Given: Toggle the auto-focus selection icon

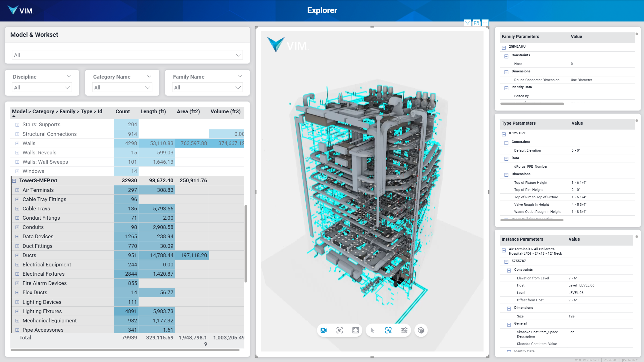Looking at the screenshot, I should pyautogui.click(x=388, y=330).
